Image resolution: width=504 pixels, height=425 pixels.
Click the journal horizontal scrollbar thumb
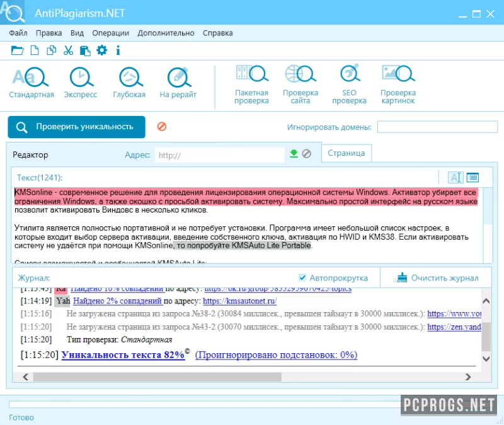[157, 376]
